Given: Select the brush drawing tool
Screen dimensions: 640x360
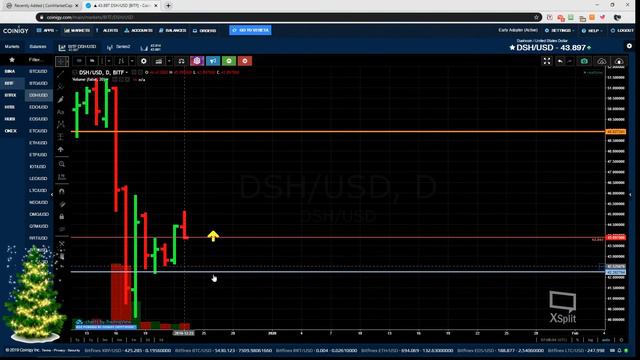Looking at the screenshot, I should coord(61,99).
